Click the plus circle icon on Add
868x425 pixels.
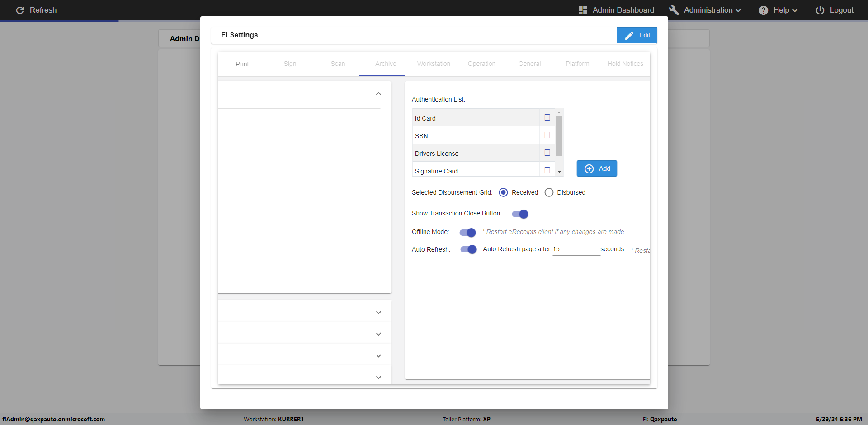tap(589, 168)
